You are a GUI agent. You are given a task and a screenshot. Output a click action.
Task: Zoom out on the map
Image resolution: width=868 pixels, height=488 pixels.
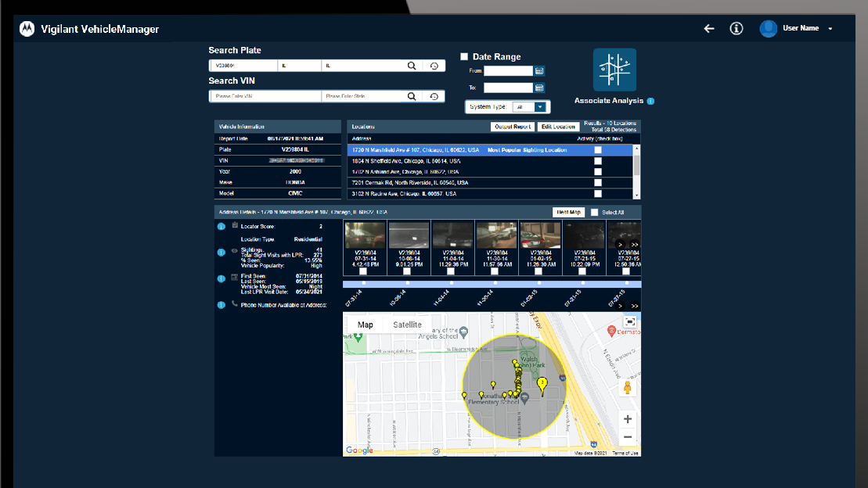(x=628, y=437)
